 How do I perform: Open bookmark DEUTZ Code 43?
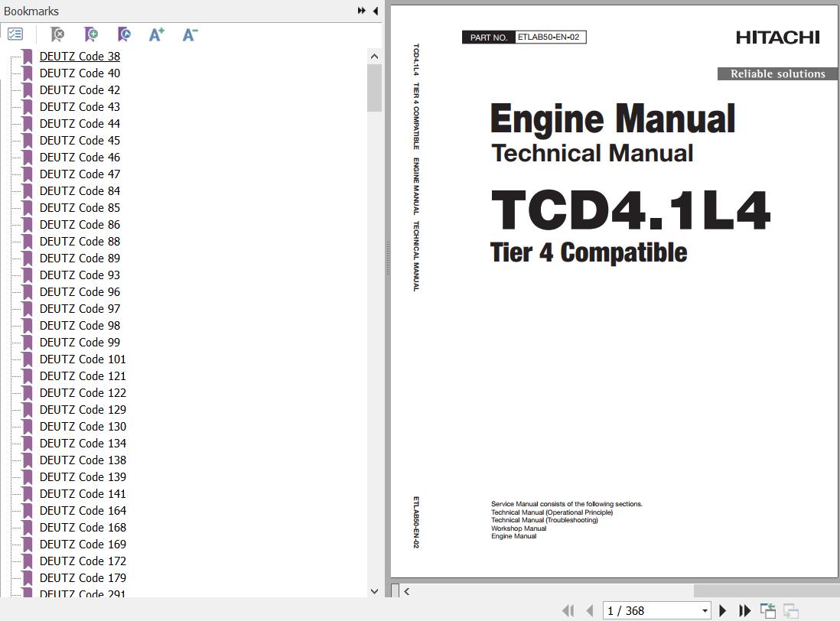tap(80, 106)
